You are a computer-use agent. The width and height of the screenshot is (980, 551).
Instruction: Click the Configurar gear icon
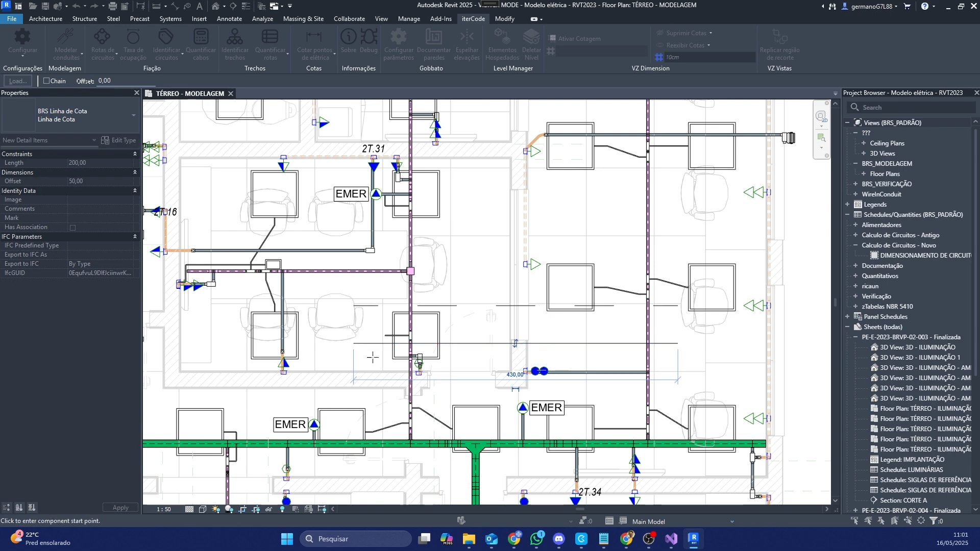pyautogui.click(x=22, y=37)
